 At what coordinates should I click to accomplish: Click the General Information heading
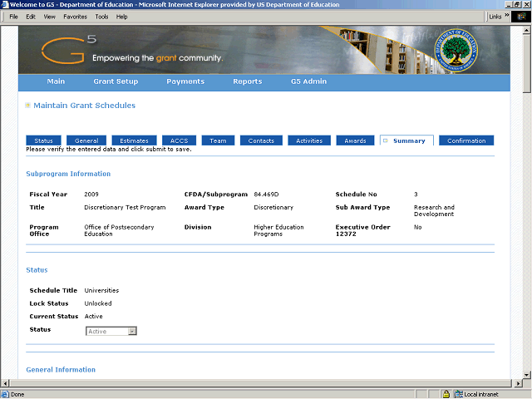[61, 370]
